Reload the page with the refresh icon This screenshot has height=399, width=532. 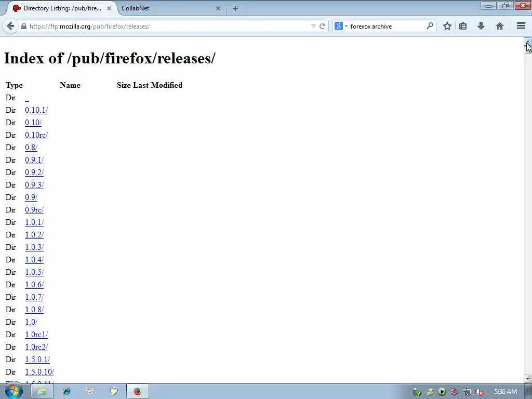[x=322, y=26]
